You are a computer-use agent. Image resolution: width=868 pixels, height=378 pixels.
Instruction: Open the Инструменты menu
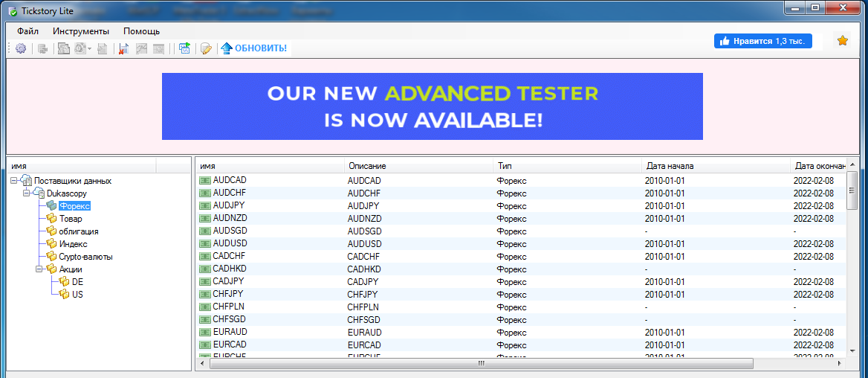click(81, 31)
